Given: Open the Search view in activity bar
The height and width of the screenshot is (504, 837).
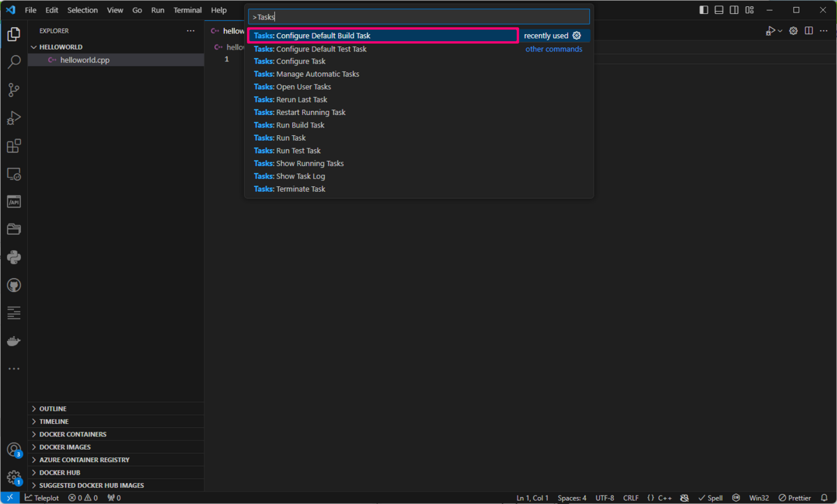Looking at the screenshot, I should click(14, 62).
